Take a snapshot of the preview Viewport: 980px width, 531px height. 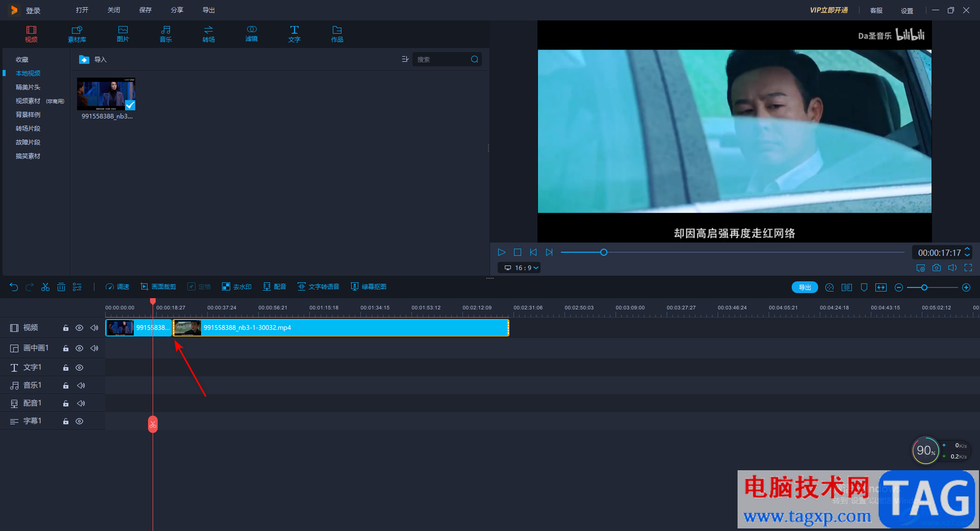(937, 268)
